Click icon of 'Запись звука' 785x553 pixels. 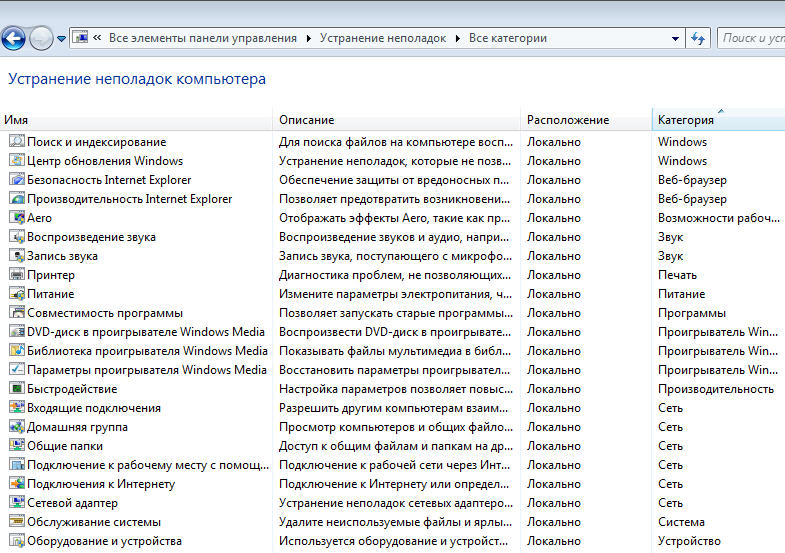coord(17,256)
